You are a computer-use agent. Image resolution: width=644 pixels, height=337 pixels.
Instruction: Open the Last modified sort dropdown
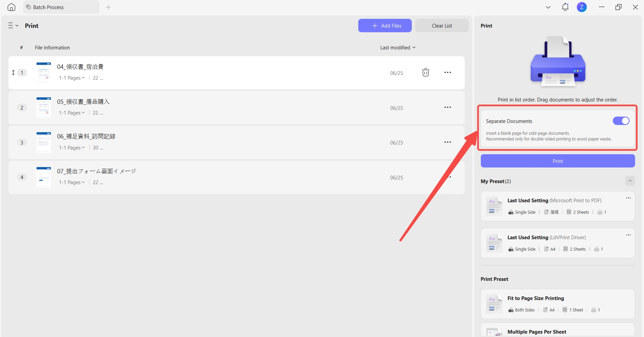[x=398, y=47]
